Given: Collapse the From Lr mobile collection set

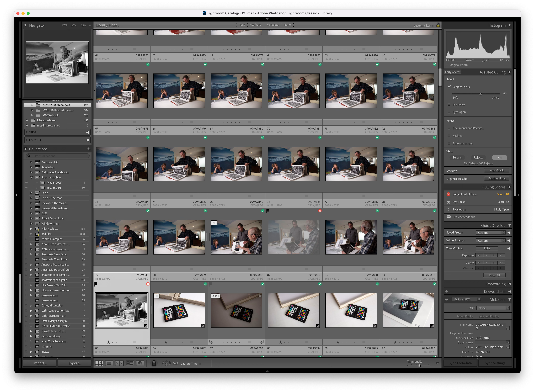Looking at the screenshot, I should [31, 177].
